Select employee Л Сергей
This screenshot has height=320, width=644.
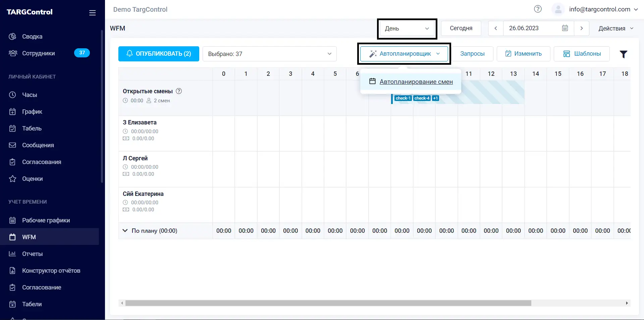pos(135,158)
